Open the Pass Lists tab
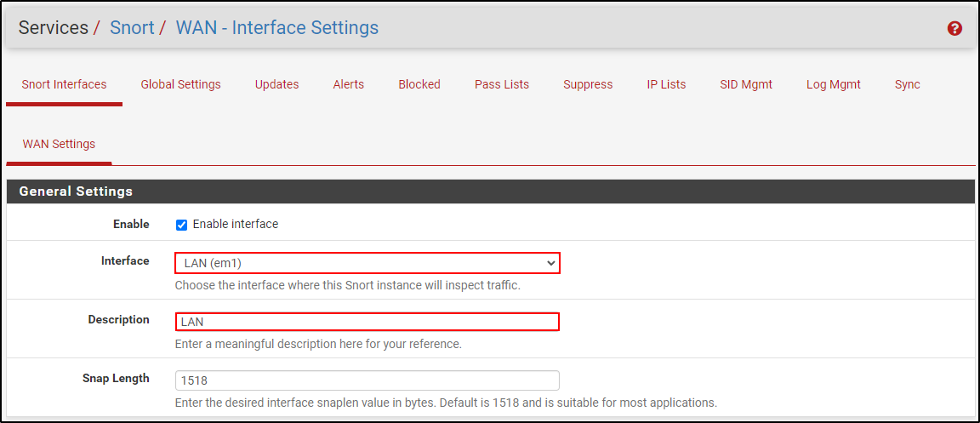 pyautogui.click(x=502, y=84)
